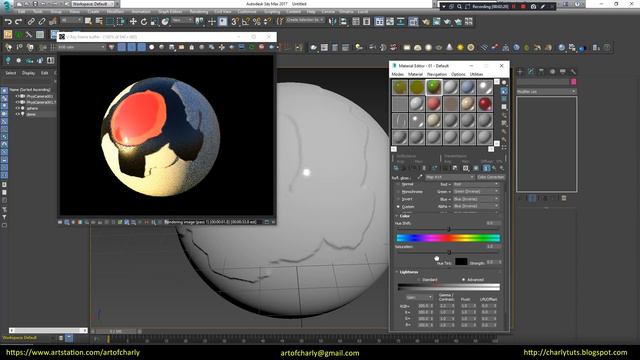Click the Sample Type sphere icon beside slots
This screenshot has width=640, height=360.
[x=504, y=83]
